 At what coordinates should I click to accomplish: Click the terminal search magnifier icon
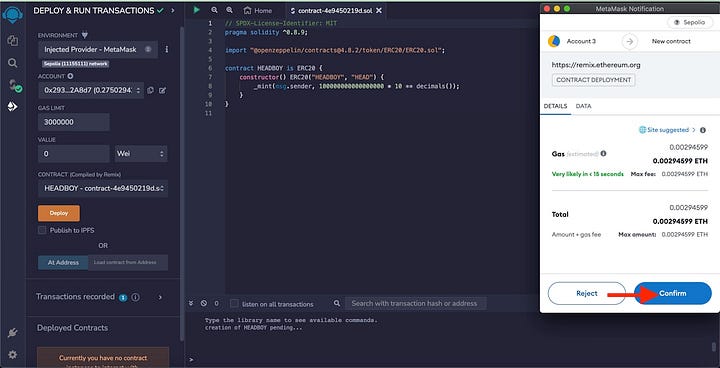[337, 303]
